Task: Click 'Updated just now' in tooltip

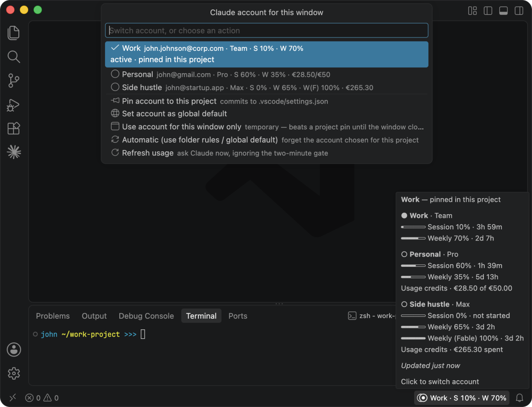Action: tap(430, 365)
